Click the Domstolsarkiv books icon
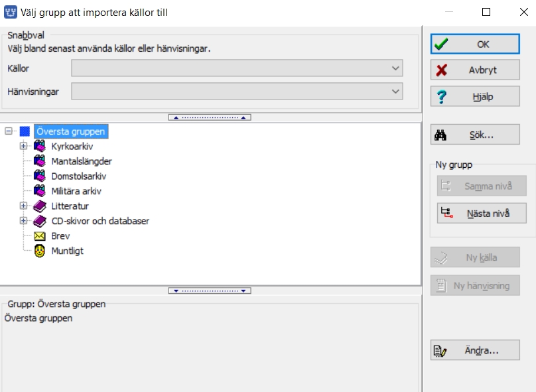This screenshot has width=536, height=392. [40, 176]
